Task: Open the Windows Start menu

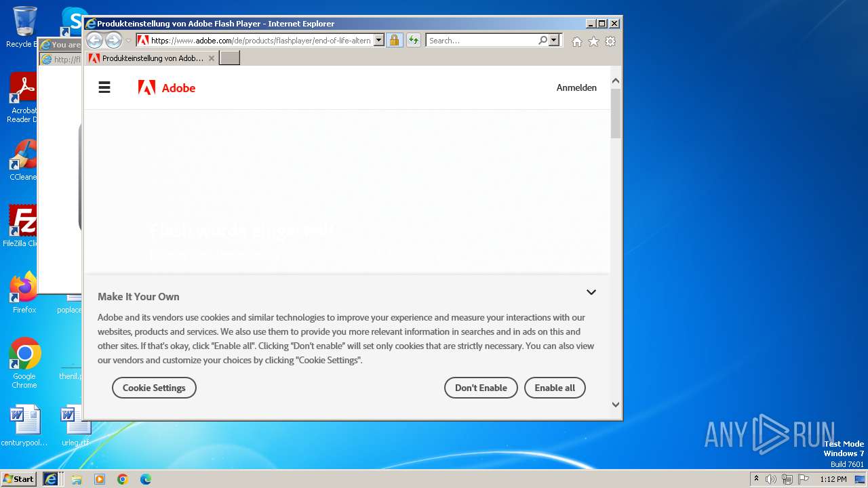Action: (19, 479)
